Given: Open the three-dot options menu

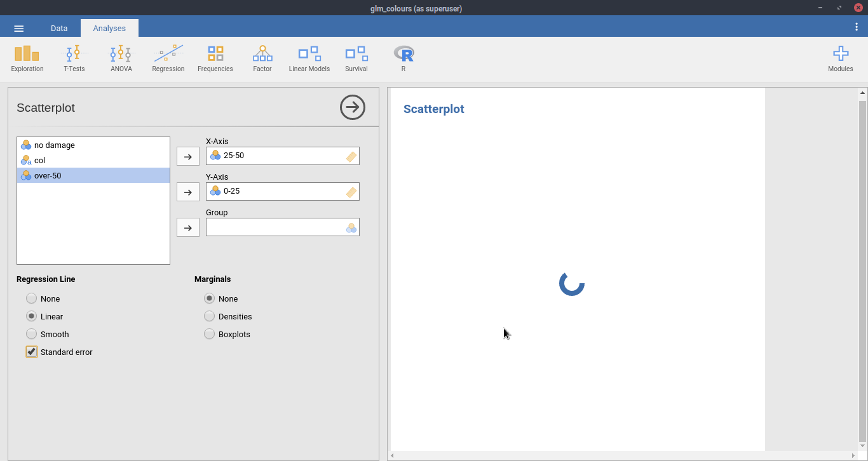Looking at the screenshot, I should tap(857, 27).
